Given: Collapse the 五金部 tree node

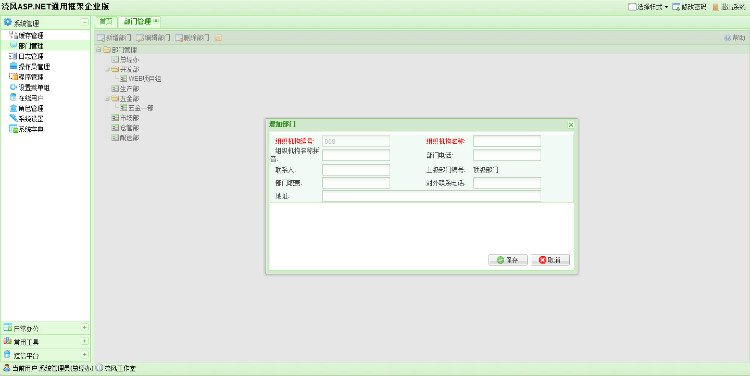Looking at the screenshot, I should (108, 99).
